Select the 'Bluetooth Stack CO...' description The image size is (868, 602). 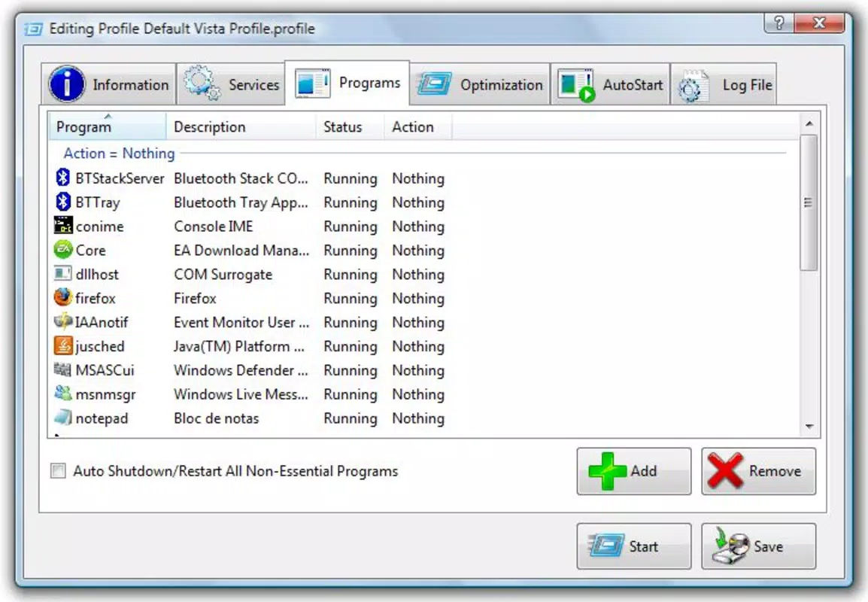241,178
